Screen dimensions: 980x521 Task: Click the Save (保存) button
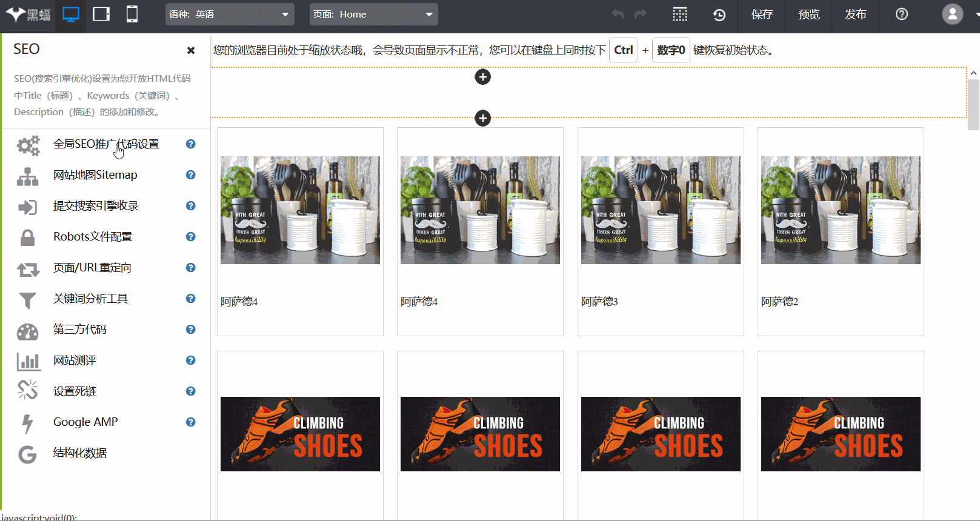(x=762, y=15)
